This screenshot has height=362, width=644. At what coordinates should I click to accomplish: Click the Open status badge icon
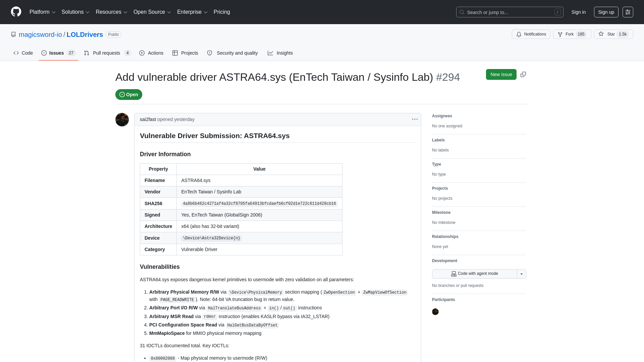pos(122,95)
